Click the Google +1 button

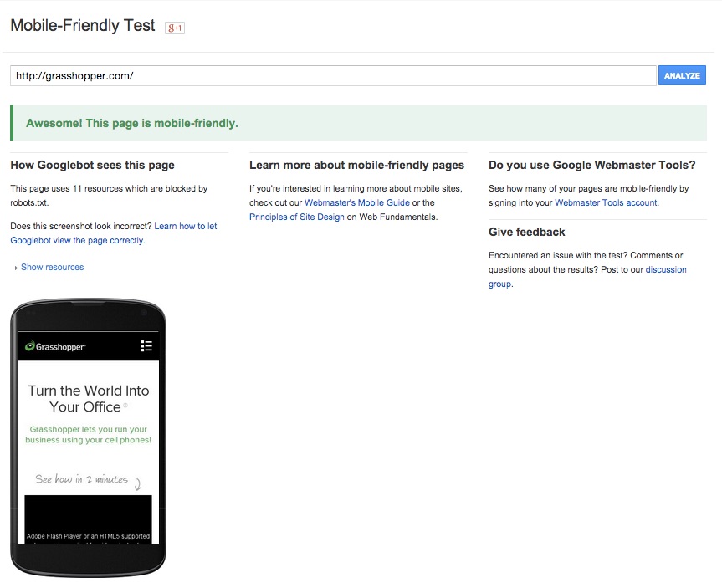pyautogui.click(x=174, y=28)
